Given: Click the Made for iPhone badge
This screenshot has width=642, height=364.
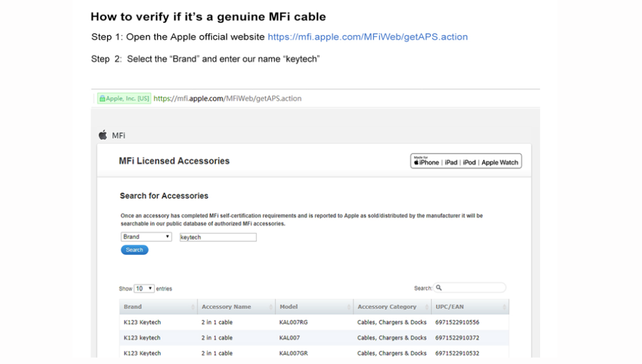Looking at the screenshot, I should pyautogui.click(x=466, y=161).
